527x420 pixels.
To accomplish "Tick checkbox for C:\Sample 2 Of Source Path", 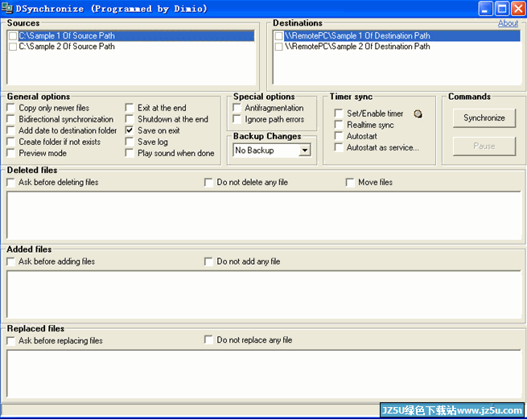I will click(13, 47).
